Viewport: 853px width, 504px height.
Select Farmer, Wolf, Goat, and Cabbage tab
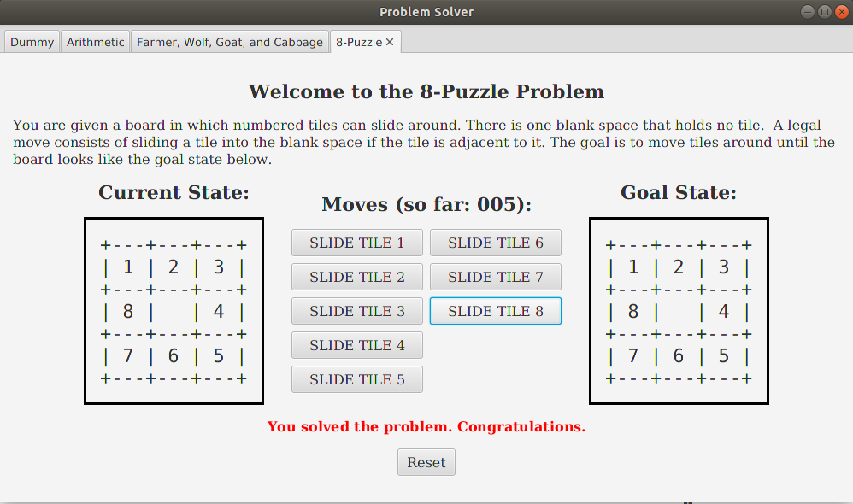click(230, 42)
